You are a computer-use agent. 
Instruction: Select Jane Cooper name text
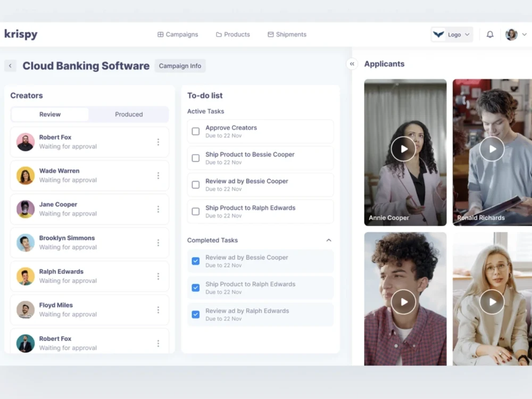[58, 204]
